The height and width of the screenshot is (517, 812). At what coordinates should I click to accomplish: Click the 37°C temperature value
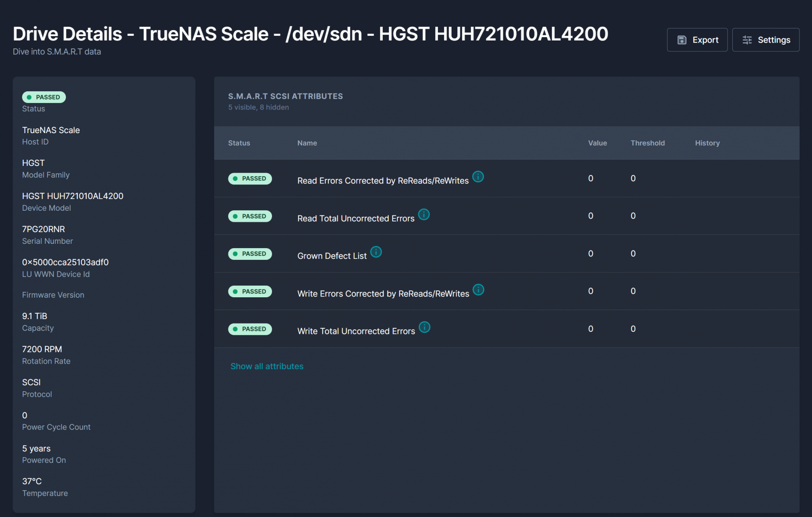[x=32, y=481]
